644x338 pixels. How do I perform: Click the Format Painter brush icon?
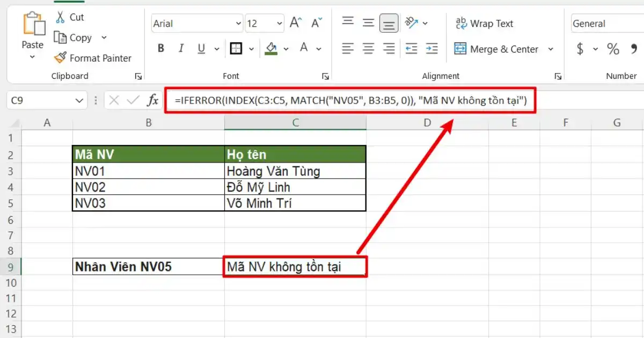[x=60, y=58]
